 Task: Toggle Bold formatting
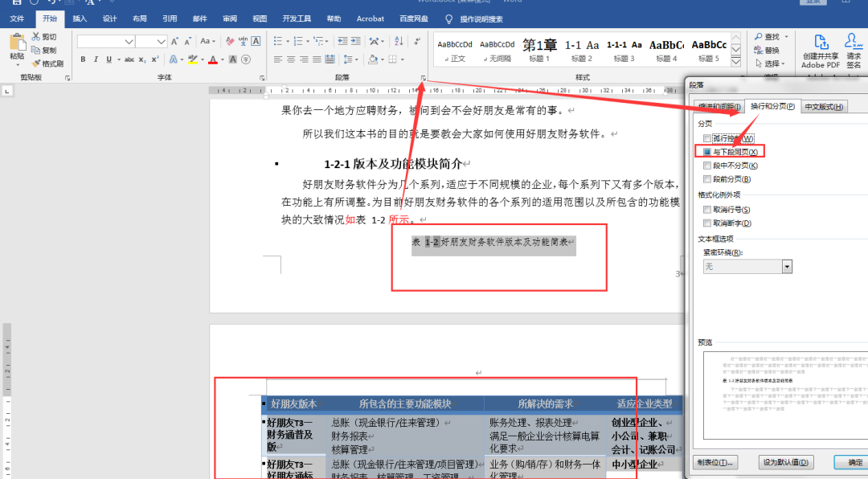click(x=83, y=59)
